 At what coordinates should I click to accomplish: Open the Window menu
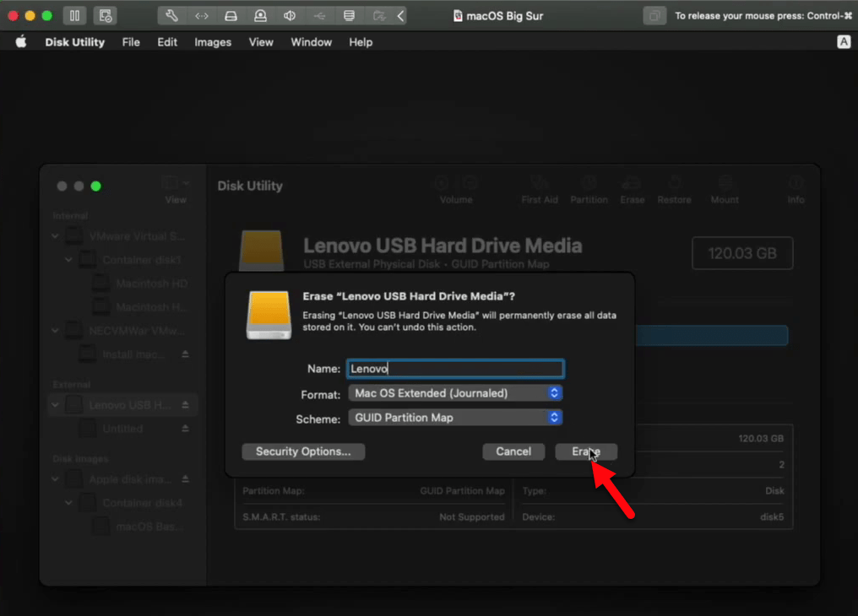pyautogui.click(x=311, y=42)
